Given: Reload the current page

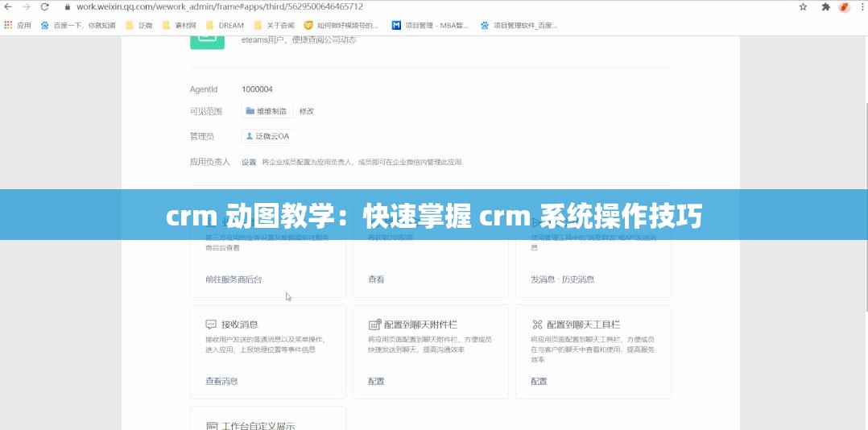Looking at the screenshot, I should [x=45, y=7].
